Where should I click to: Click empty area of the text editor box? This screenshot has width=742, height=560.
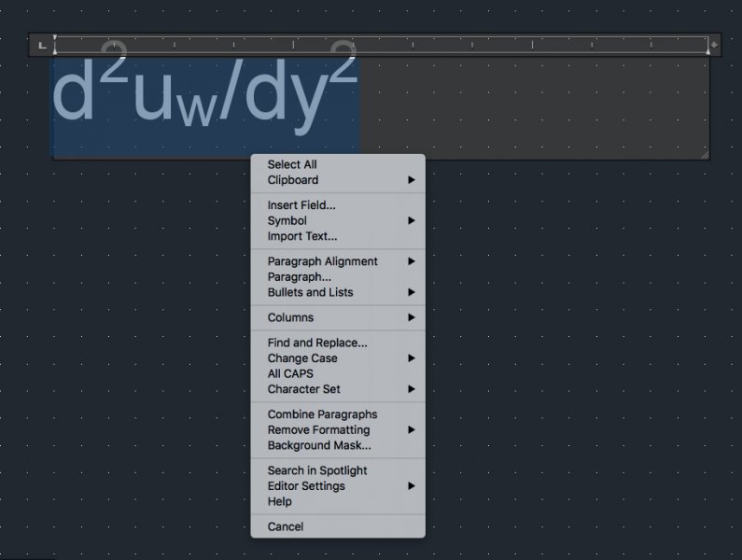[x=535, y=106]
